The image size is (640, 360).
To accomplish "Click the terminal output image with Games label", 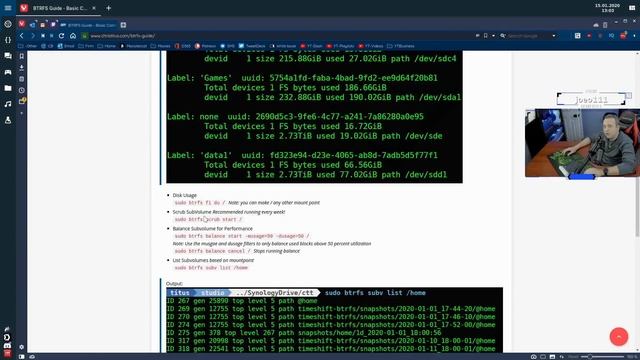I will pos(314,117).
